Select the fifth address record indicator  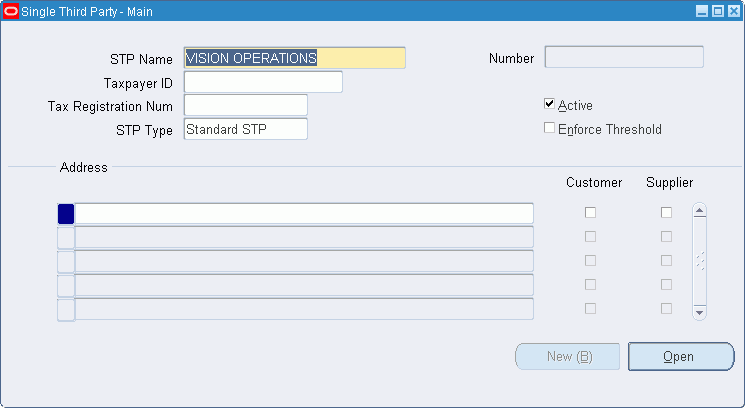(66, 310)
